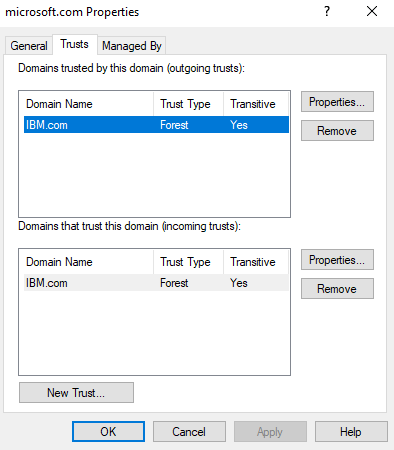
Task: Sort outgoing trusts by Transitive header
Action: coord(255,104)
